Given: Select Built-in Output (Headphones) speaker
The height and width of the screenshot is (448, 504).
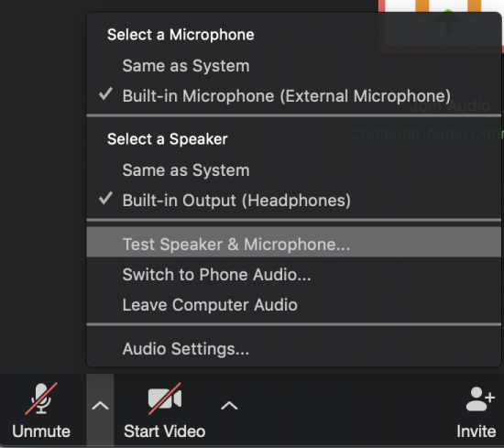Looking at the screenshot, I should pos(294,201).
